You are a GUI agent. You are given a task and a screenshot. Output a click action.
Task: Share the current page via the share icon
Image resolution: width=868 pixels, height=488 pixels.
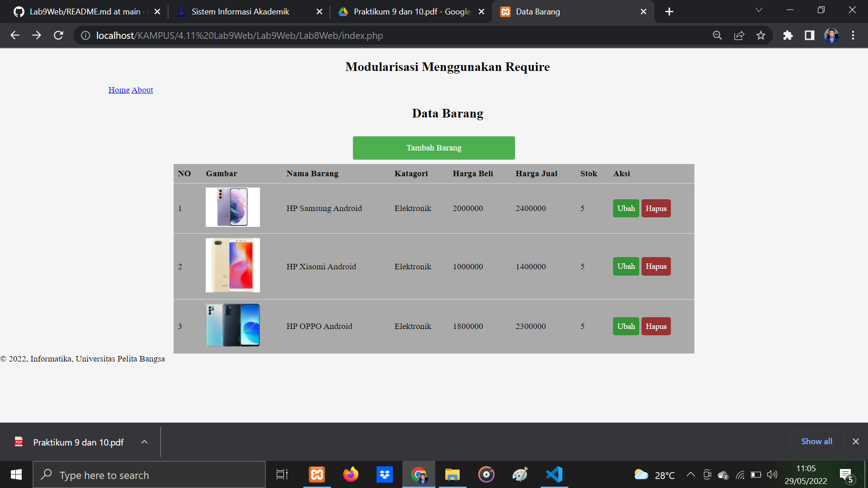click(x=739, y=35)
